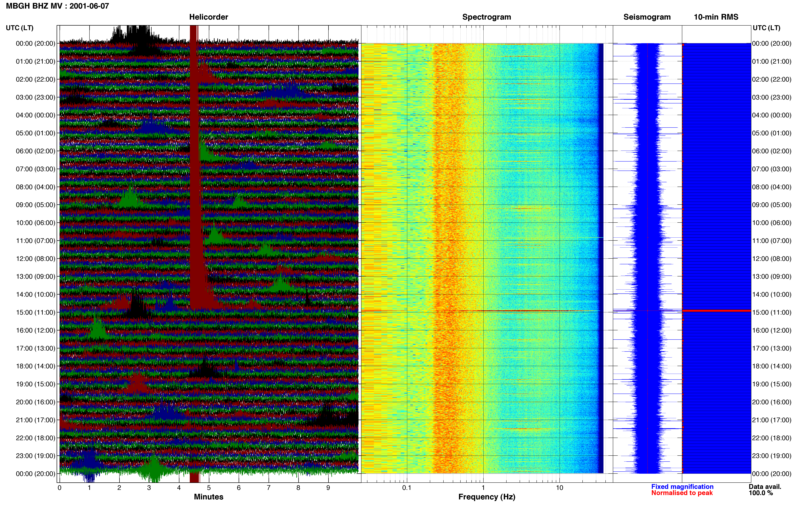The width and height of the screenshot is (812, 508).
Task: Click the Spectrogram panel heading
Action: click(x=487, y=17)
